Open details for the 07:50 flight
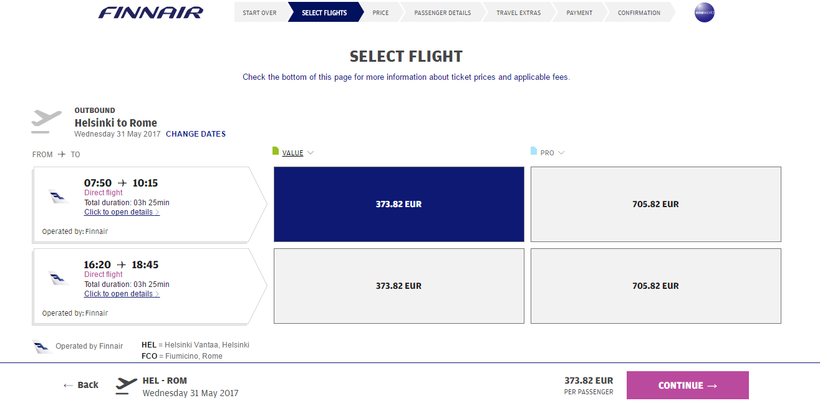The width and height of the screenshot is (820, 403). coord(121,212)
